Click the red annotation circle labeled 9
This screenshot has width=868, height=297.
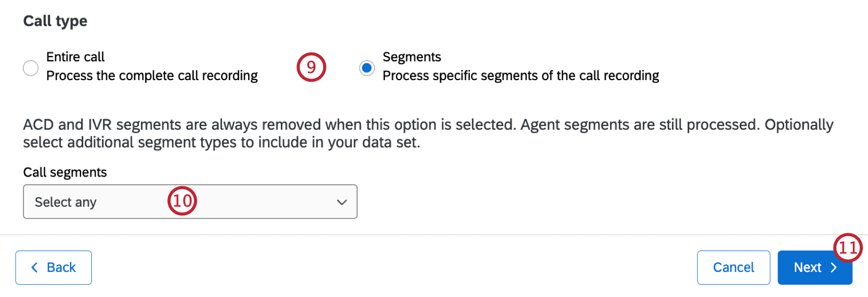pyautogui.click(x=310, y=67)
